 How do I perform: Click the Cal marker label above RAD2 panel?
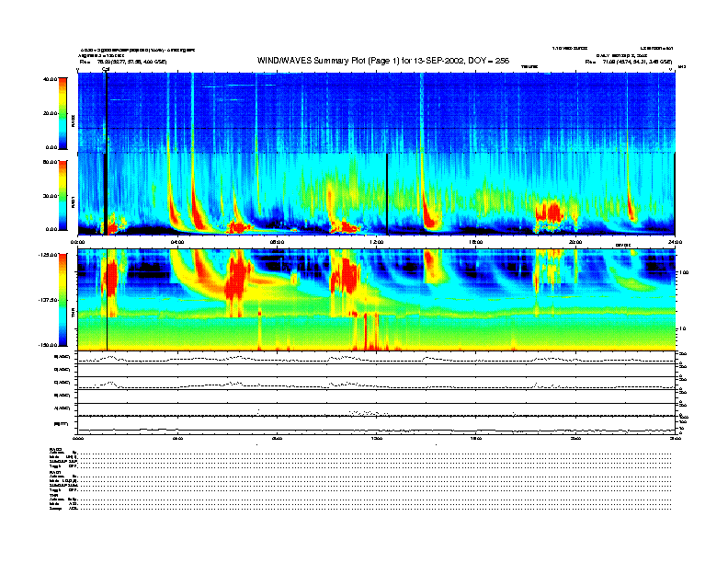tap(106, 69)
